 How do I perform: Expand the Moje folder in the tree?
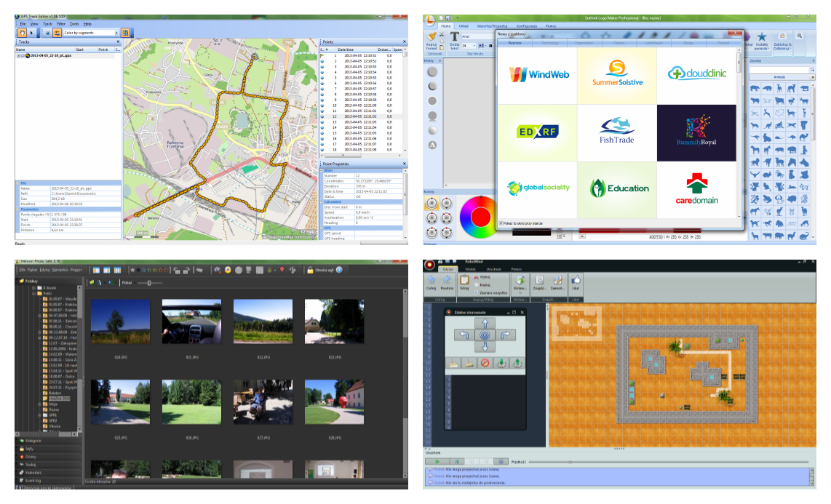coord(39,404)
